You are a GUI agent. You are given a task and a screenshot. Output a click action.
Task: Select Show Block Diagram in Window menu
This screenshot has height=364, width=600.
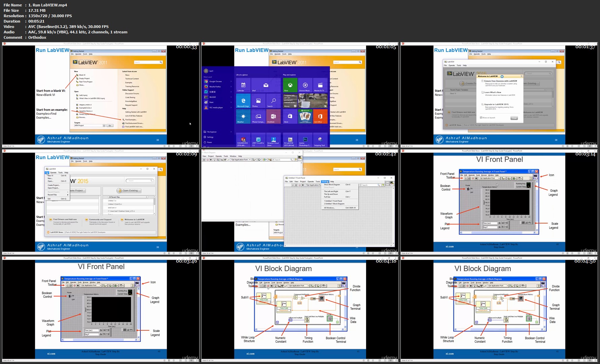(339, 185)
